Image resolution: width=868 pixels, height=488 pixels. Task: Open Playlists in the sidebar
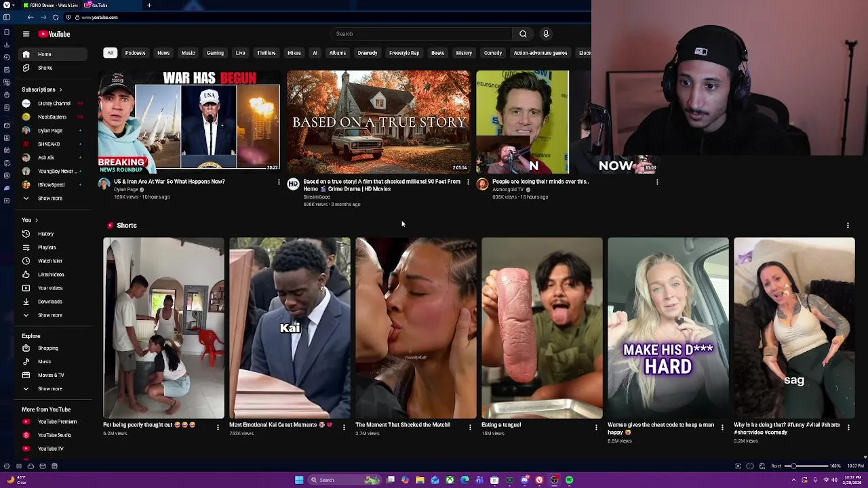tap(54, 247)
